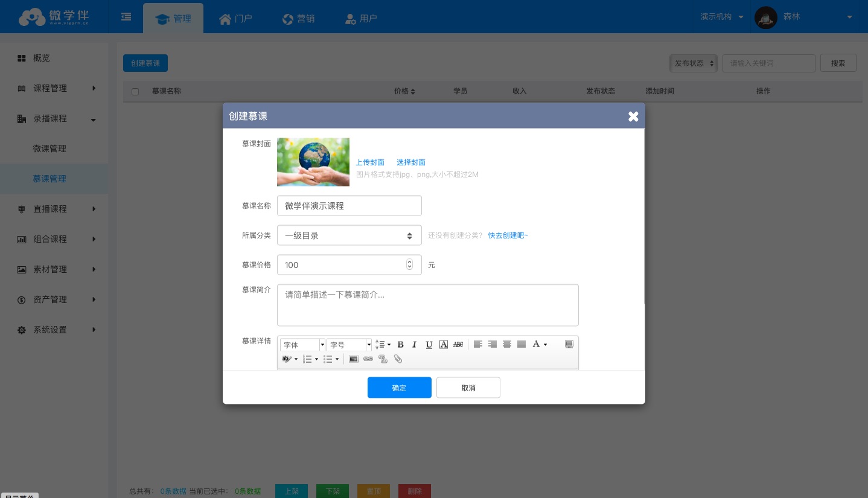The width and height of the screenshot is (868, 498).
Task: Sort by the 价格 column header
Action: click(404, 91)
